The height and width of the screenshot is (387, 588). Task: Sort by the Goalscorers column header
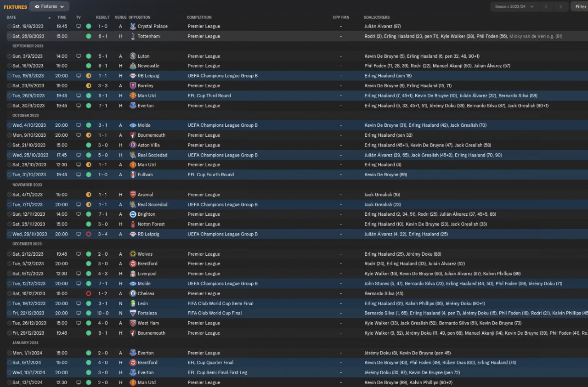pyautogui.click(x=377, y=17)
